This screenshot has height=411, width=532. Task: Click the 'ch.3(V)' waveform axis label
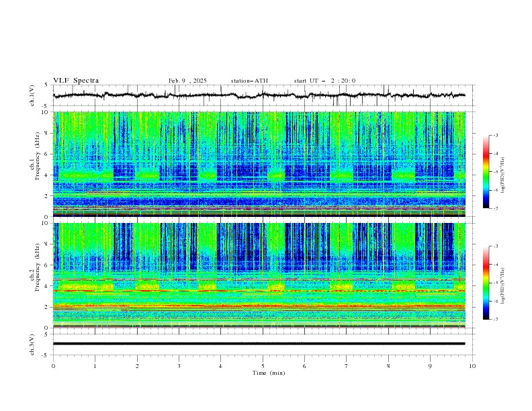(x=32, y=345)
